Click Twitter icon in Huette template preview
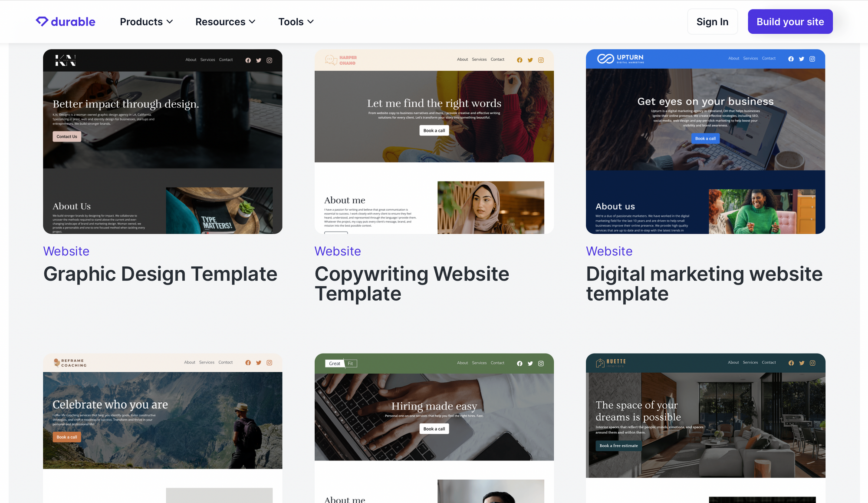Image resolution: width=868 pixels, height=503 pixels. tap(802, 363)
